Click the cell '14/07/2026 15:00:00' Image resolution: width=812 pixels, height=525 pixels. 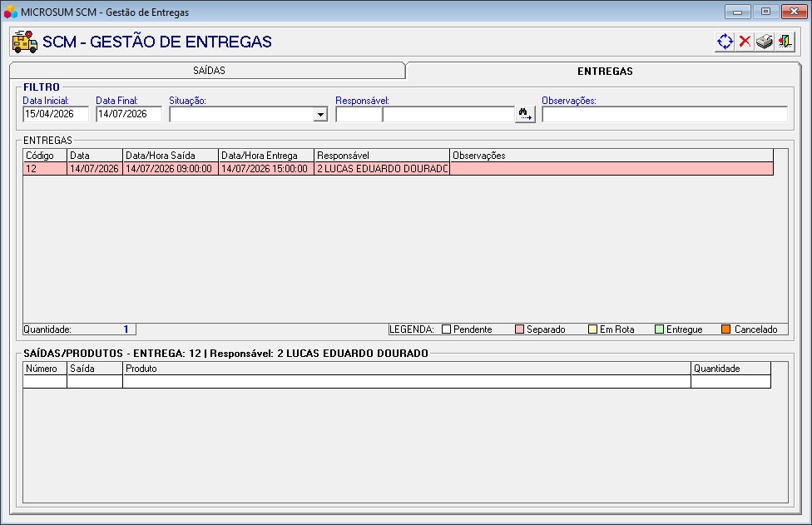(x=266, y=169)
